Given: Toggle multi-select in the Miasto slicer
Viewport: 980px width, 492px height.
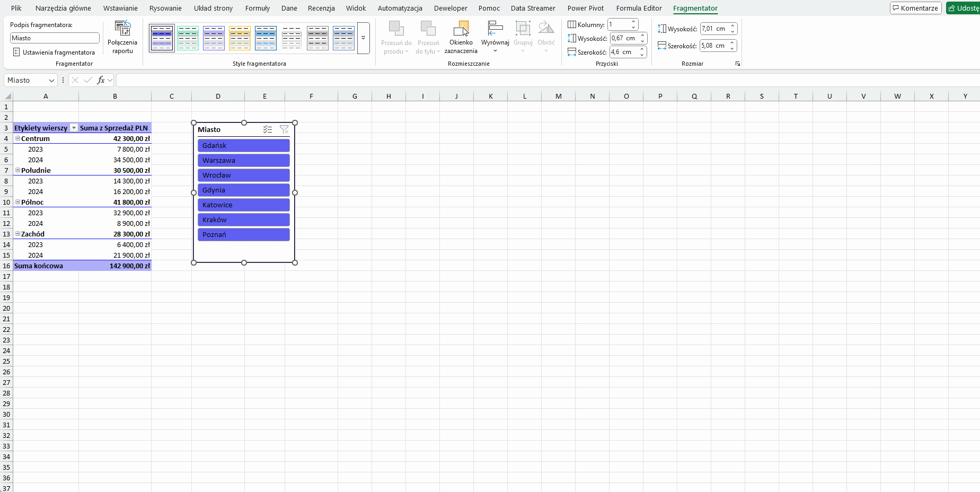Looking at the screenshot, I should (x=268, y=129).
